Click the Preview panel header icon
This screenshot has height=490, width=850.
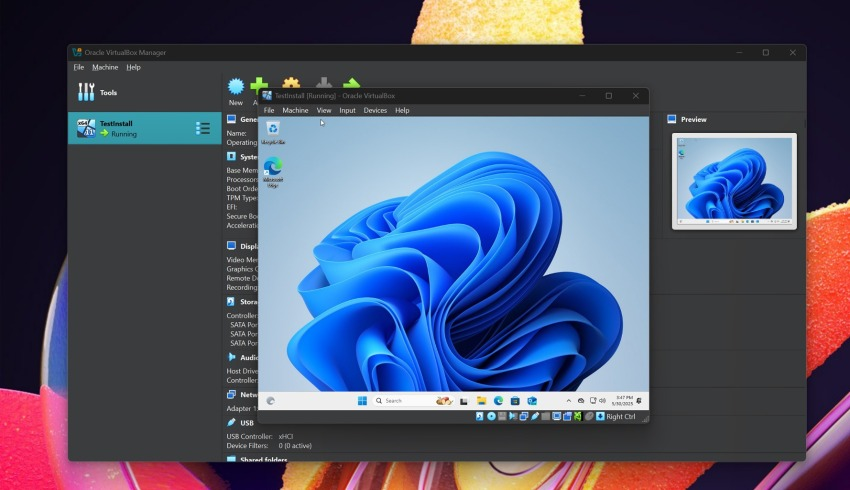pos(672,119)
